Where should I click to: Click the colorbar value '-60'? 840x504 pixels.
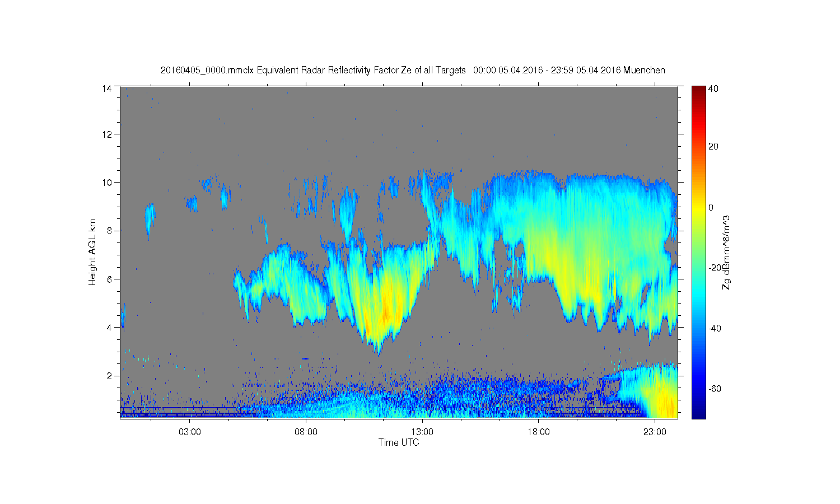point(715,389)
